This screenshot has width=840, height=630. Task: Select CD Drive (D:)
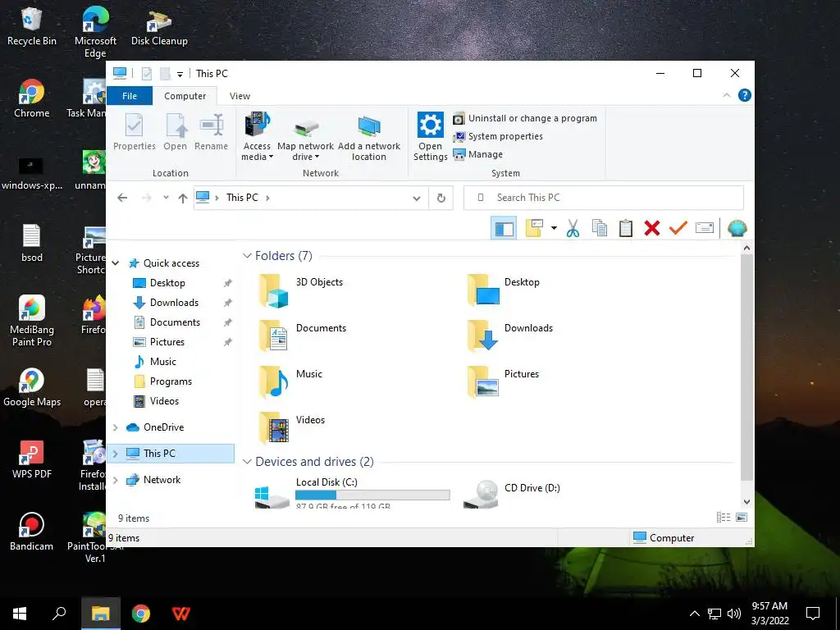(x=512, y=492)
